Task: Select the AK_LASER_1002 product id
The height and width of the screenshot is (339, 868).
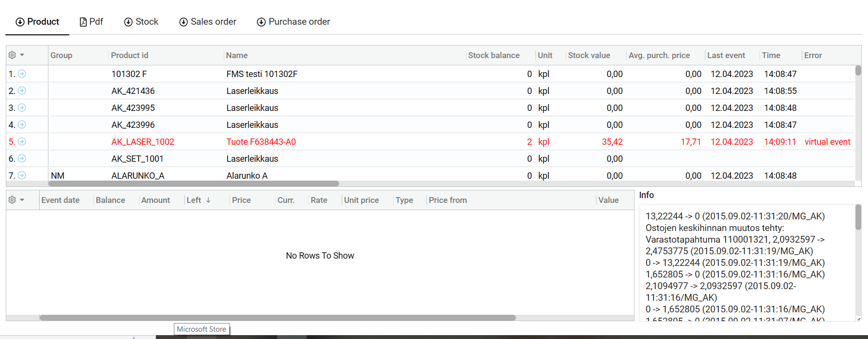Action: [143, 142]
